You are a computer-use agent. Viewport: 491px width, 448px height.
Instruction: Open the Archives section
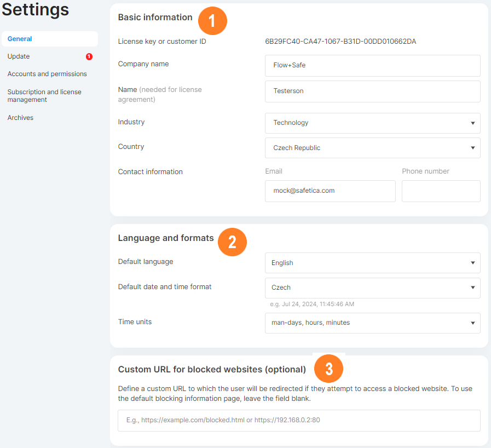(x=20, y=118)
